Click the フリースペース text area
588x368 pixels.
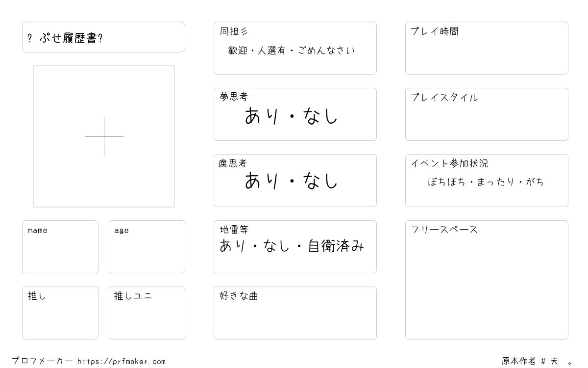(487, 280)
